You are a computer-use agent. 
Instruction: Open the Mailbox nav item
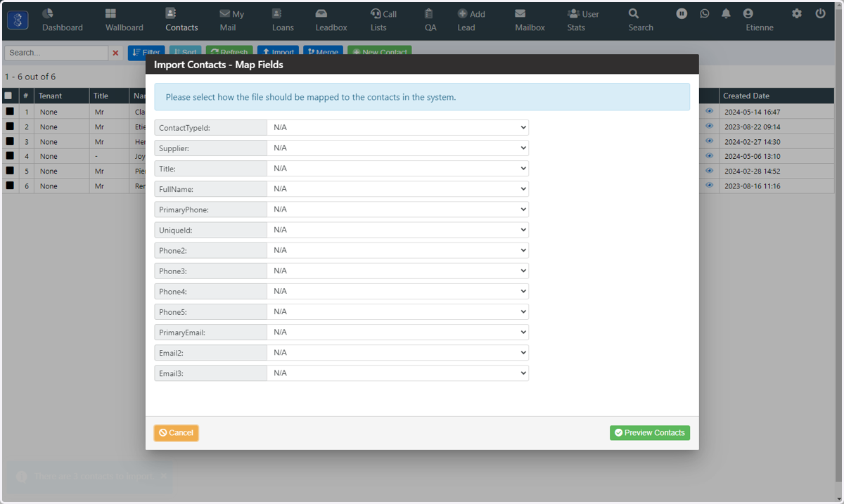point(530,20)
